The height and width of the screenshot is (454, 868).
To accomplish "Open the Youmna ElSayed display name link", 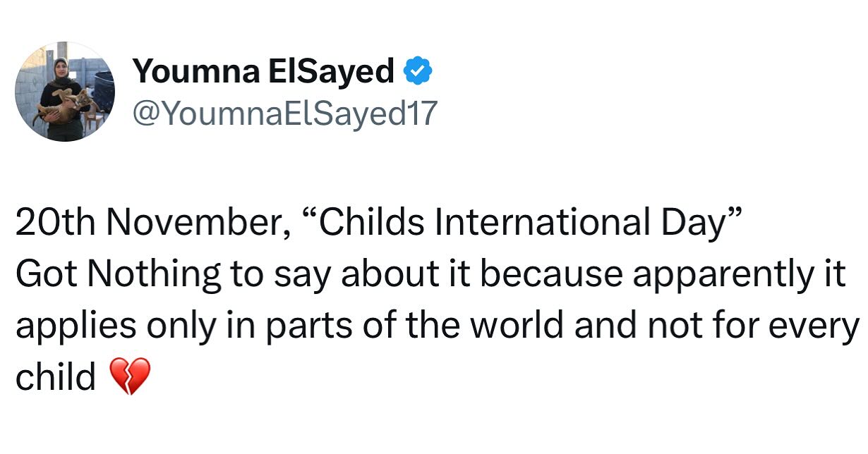I will [x=263, y=72].
